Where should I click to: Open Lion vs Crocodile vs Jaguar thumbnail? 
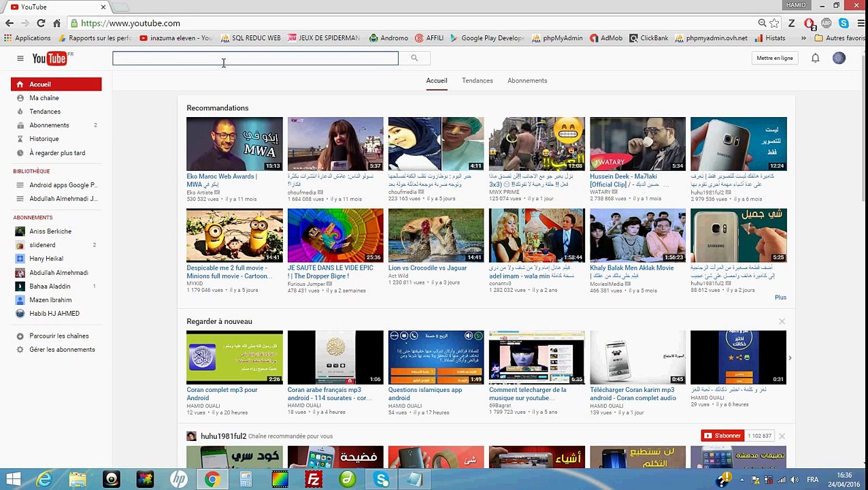point(436,235)
